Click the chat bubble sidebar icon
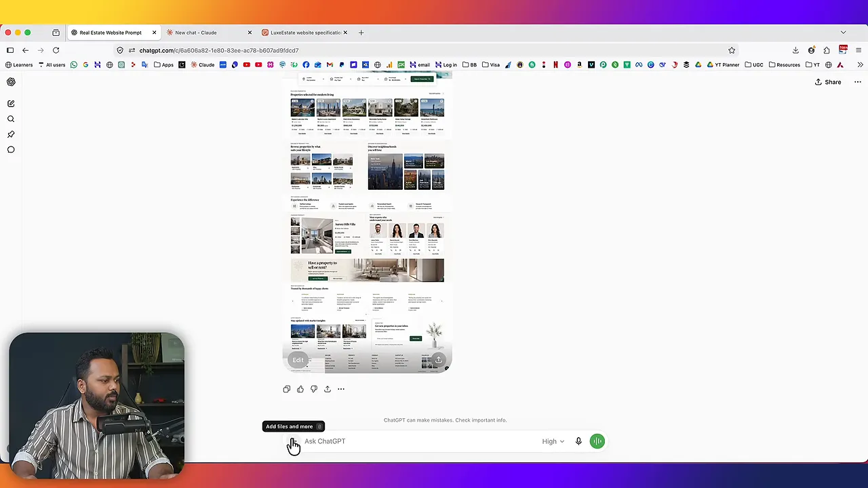The width and height of the screenshot is (868, 488). coord(11,150)
